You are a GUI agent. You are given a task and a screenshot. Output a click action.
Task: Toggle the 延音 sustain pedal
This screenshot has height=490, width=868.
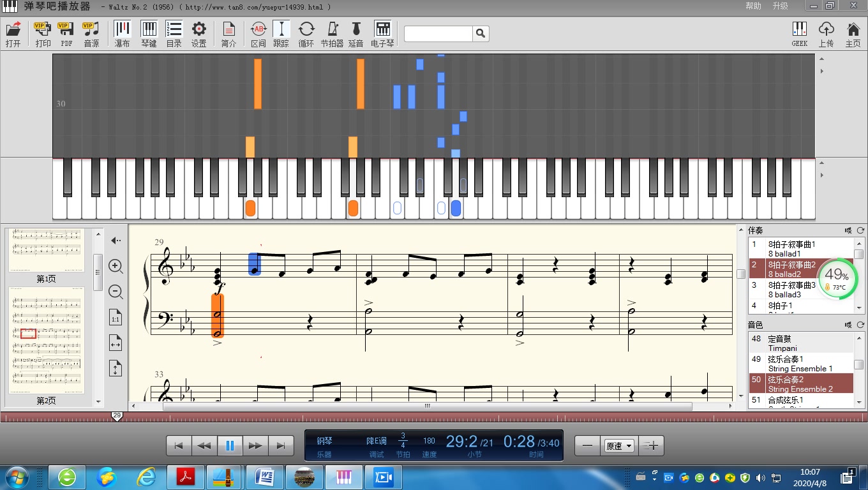pyautogui.click(x=356, y=34)
